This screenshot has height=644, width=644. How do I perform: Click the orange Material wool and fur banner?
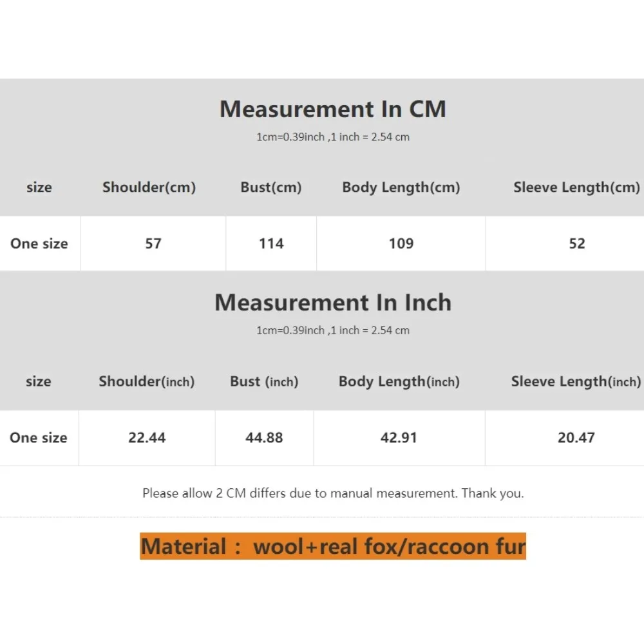click(333, 546)
